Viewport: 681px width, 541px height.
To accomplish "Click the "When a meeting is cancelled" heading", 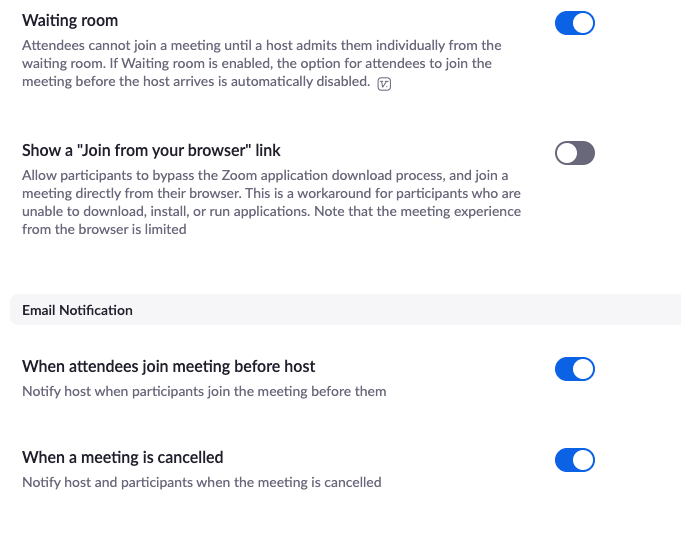I will pos(122,457).
